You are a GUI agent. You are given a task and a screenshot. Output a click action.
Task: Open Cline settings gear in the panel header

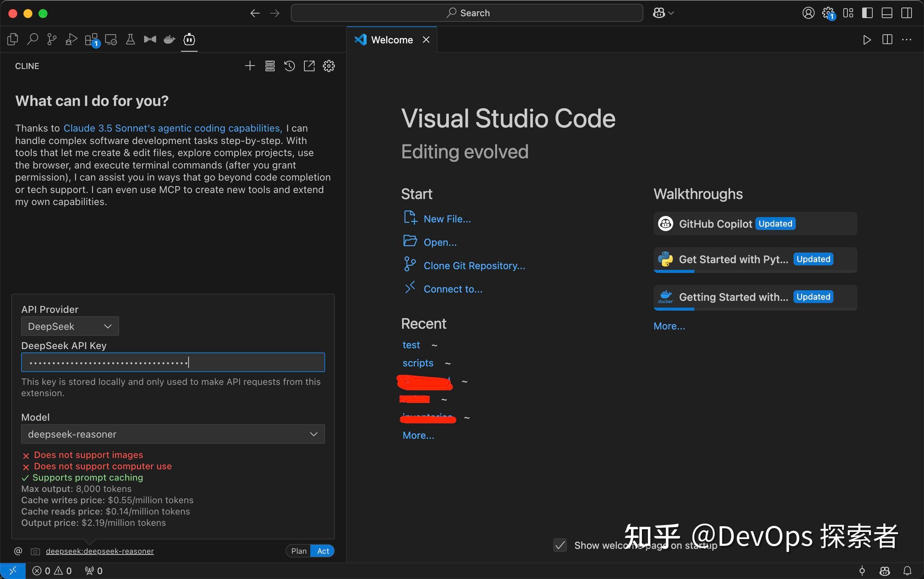(329, 66)
